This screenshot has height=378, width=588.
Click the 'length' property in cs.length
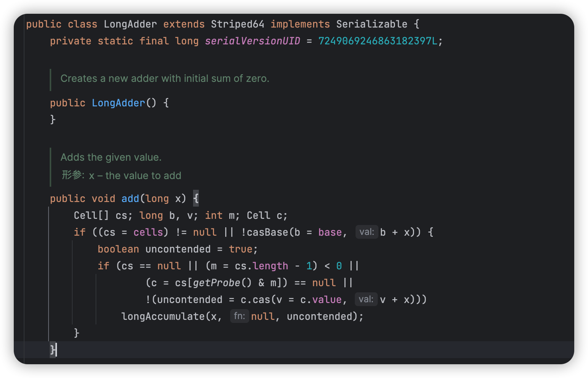(270, 266)
